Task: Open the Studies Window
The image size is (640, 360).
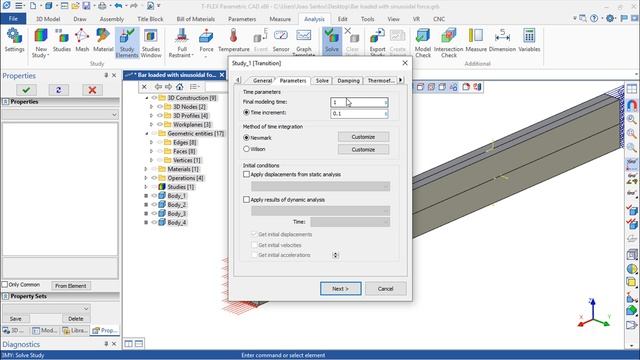Action: pyautogui.click(x=151, y=42)
